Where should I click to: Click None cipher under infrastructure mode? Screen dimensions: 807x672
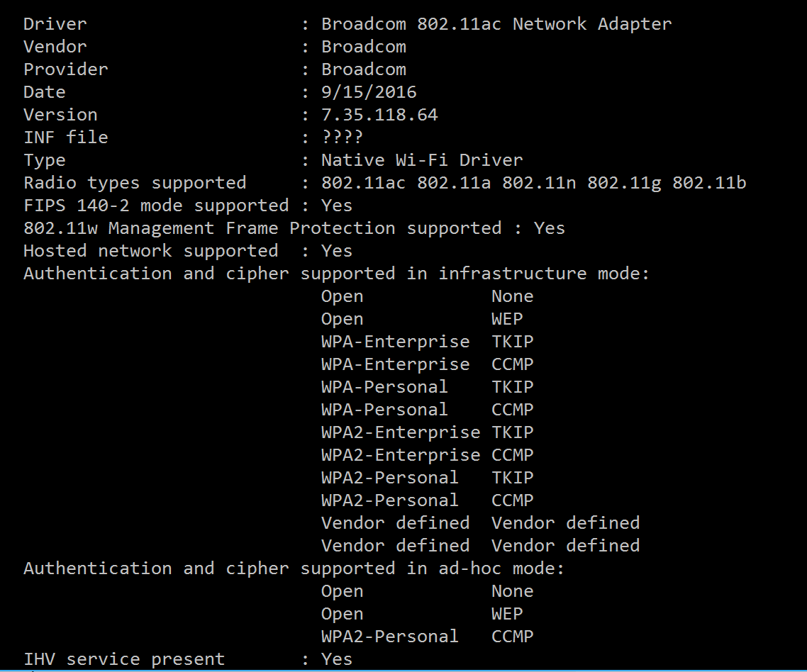pos(512,296)
